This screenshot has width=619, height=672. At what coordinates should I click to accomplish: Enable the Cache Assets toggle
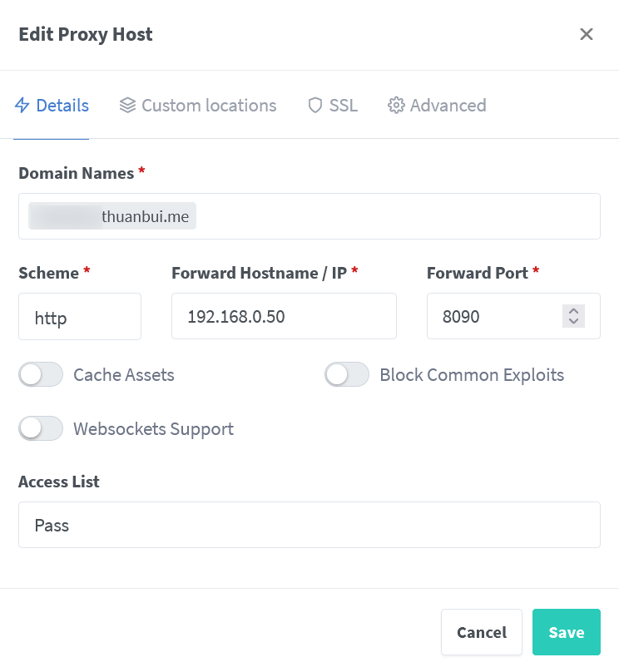[x=41, y=374]
